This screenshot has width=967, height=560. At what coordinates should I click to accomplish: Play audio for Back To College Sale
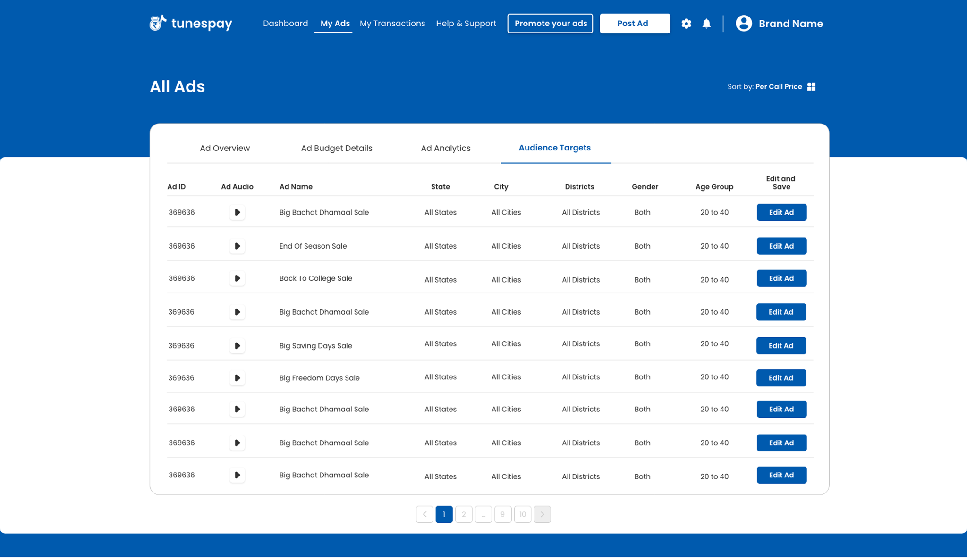[237, 278]
